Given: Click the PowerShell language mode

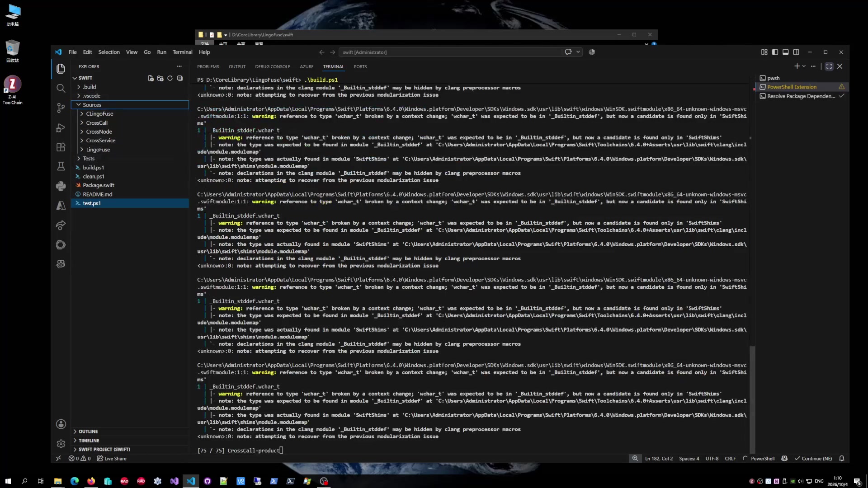Looking at the screenshot, I should 762,459.
